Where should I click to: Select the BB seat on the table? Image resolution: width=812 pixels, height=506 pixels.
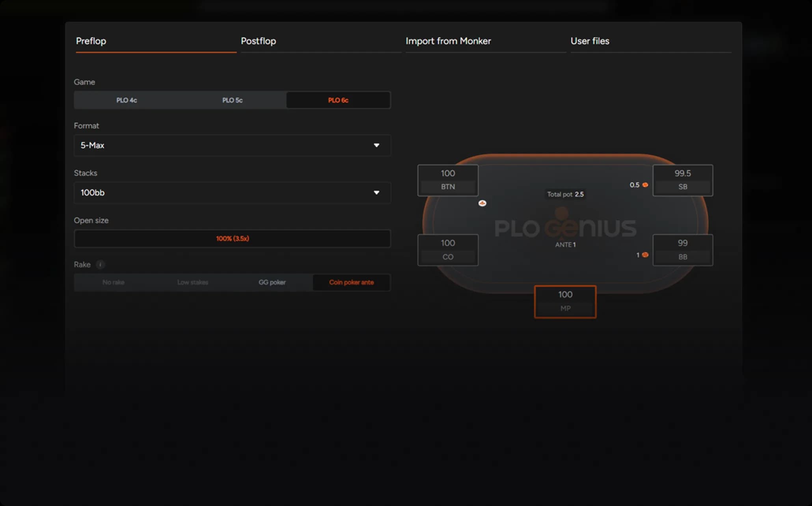(683, 250)
